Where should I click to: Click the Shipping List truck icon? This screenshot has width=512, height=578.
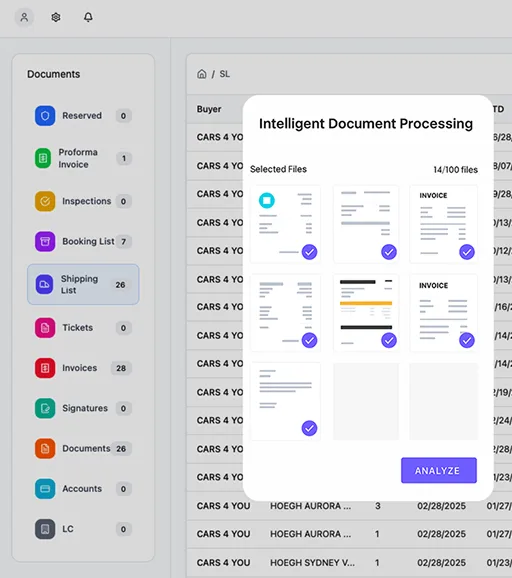[44, 284]
